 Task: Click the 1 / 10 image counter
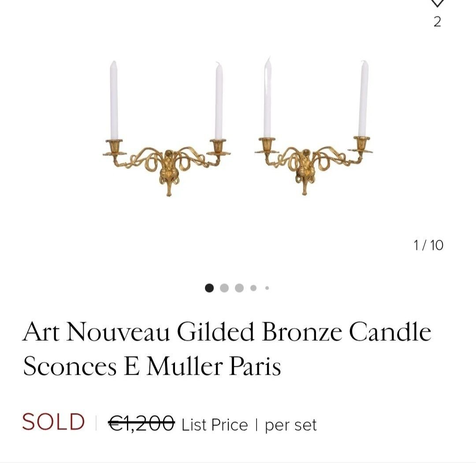pyautogui.click(x=428, y=245)
